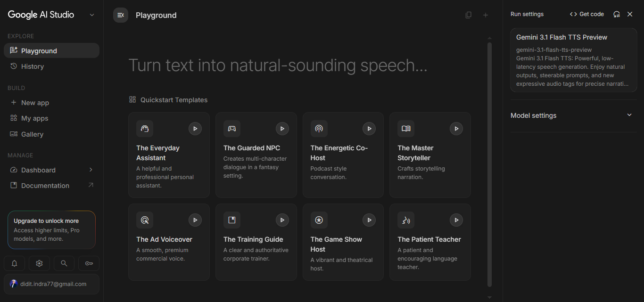Play The Master Storyteller template preview
The image size is (644, 302).
[456, 128]
